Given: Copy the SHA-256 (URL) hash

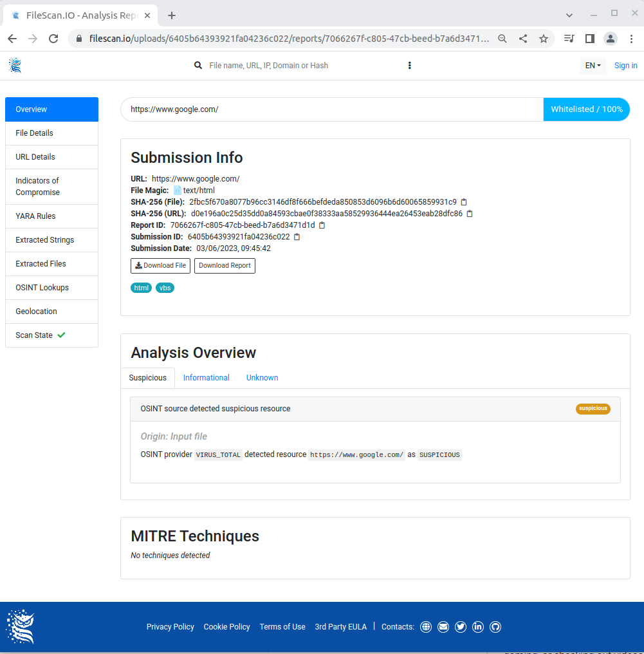Looking at the screenshot, I should [x=470, y=214].
